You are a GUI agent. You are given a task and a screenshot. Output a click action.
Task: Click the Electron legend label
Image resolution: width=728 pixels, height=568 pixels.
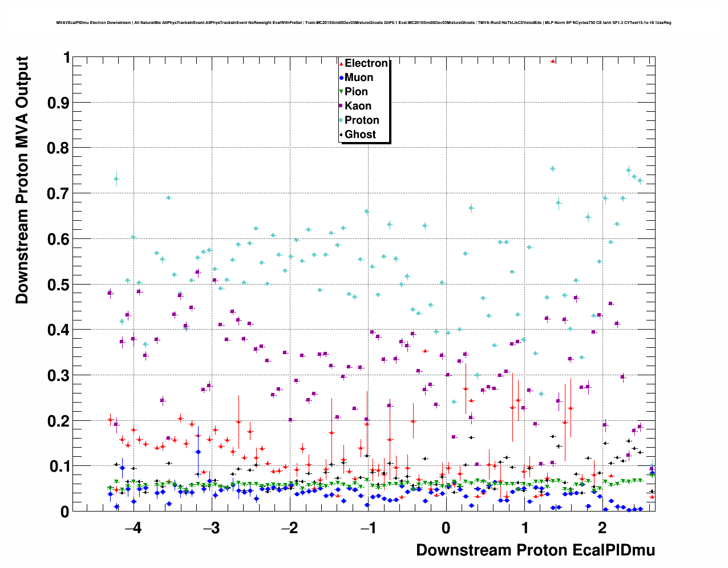tap(366, 63)
